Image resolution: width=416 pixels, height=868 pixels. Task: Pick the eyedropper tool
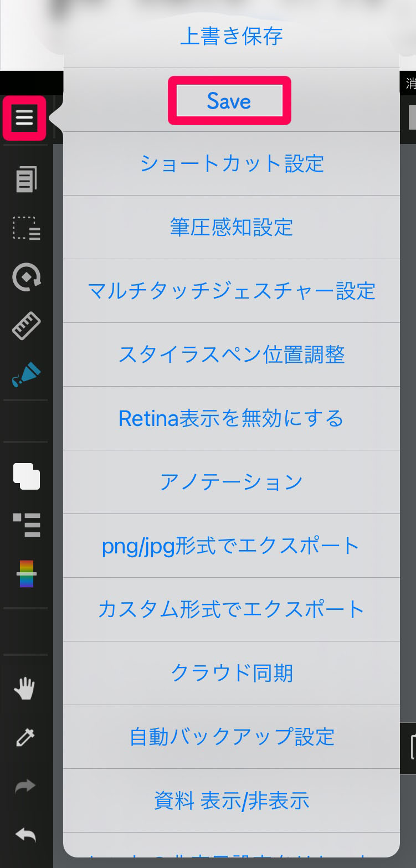[25, 737]
